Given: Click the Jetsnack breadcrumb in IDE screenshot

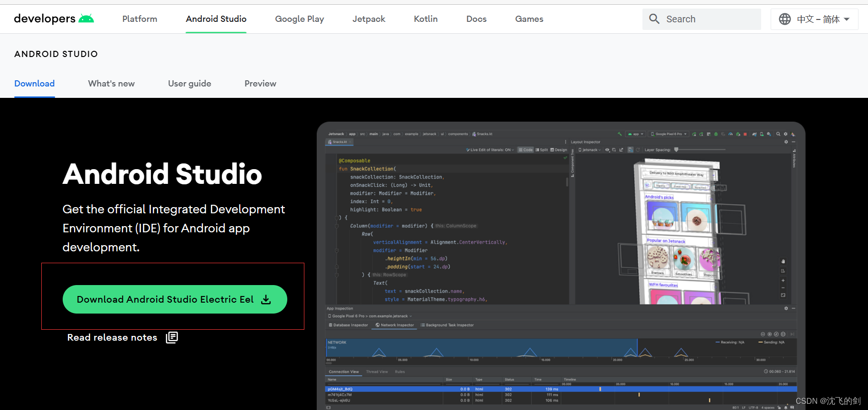Looking at the screenshot, I should tap(336, 134).
